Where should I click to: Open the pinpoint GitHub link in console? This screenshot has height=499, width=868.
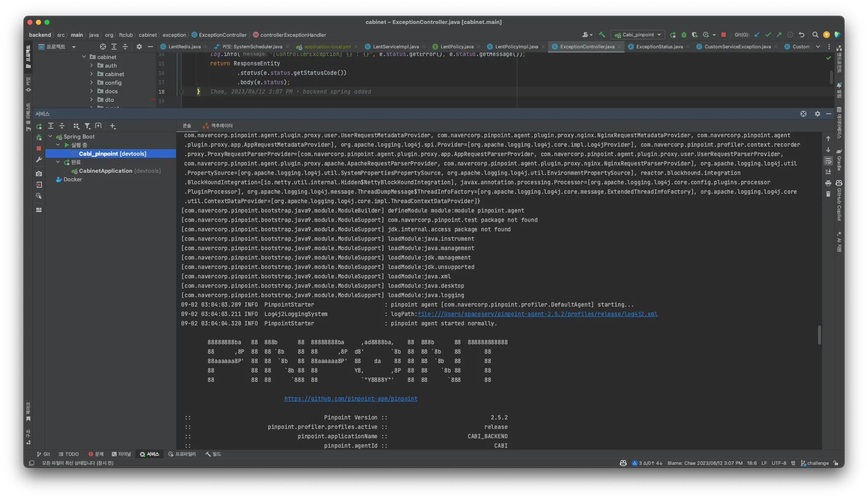tap(351, 399)
